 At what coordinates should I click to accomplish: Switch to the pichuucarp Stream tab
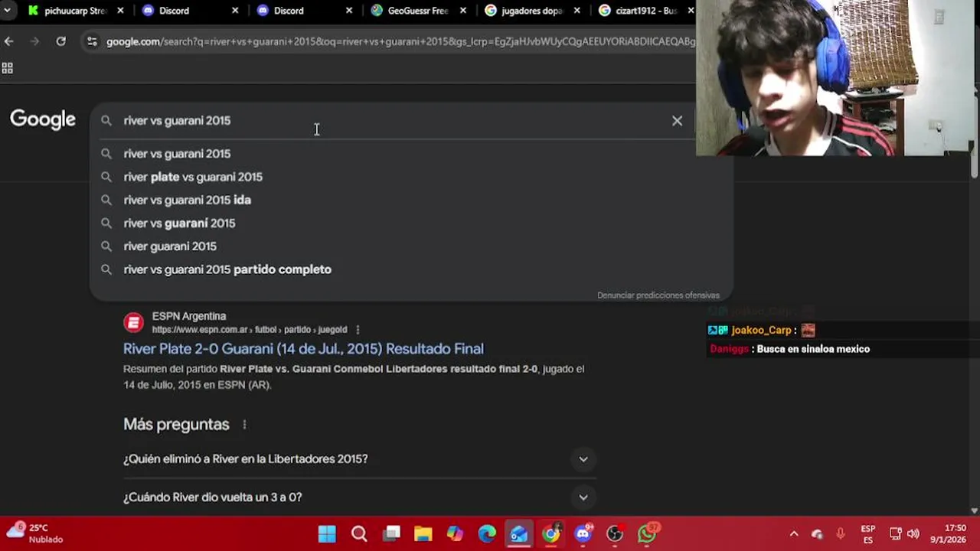(x=75, y=11)
